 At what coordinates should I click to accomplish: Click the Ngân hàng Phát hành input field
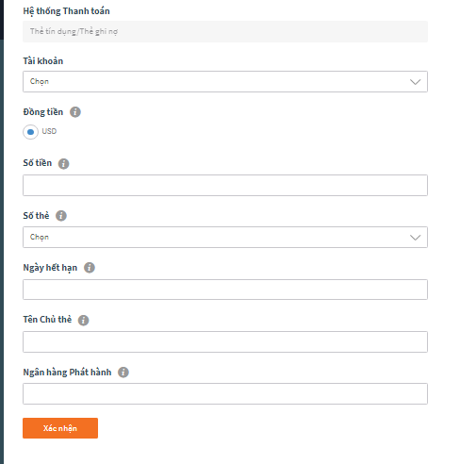[225, 393]
